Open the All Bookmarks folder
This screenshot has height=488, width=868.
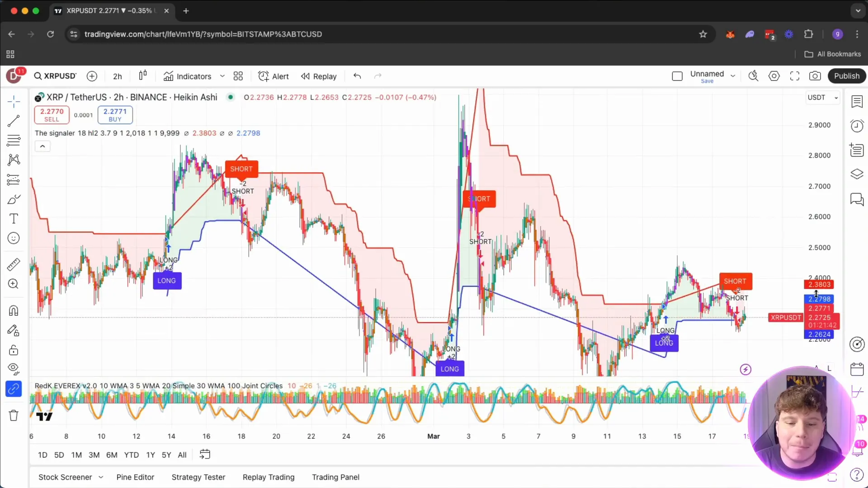[x=833, y=54]
